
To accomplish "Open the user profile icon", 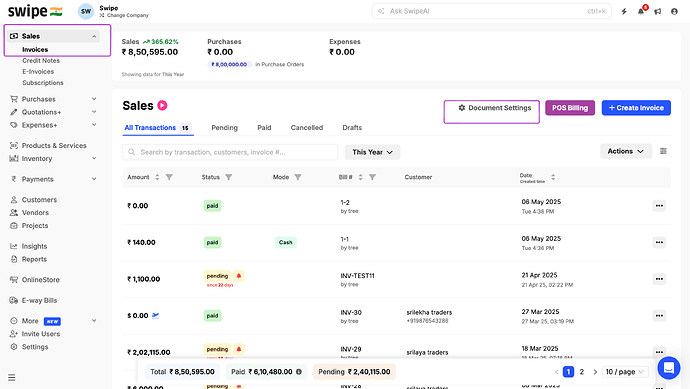I will tap(674, 11).
